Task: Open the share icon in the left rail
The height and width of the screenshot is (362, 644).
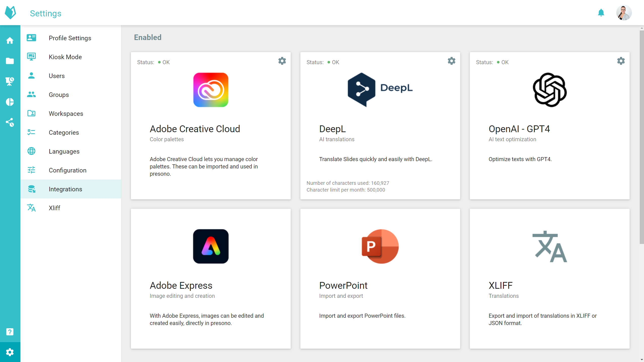Action: [x=10, y=122]
